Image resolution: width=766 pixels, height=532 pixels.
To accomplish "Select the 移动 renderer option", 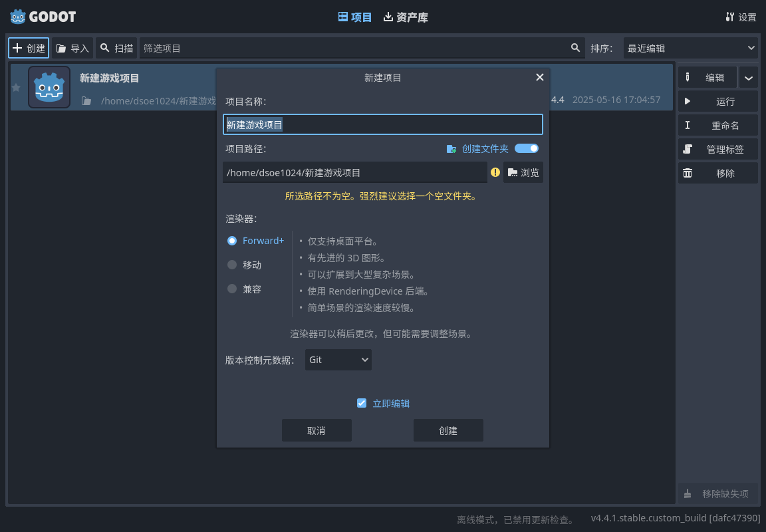I will point(244,265).
